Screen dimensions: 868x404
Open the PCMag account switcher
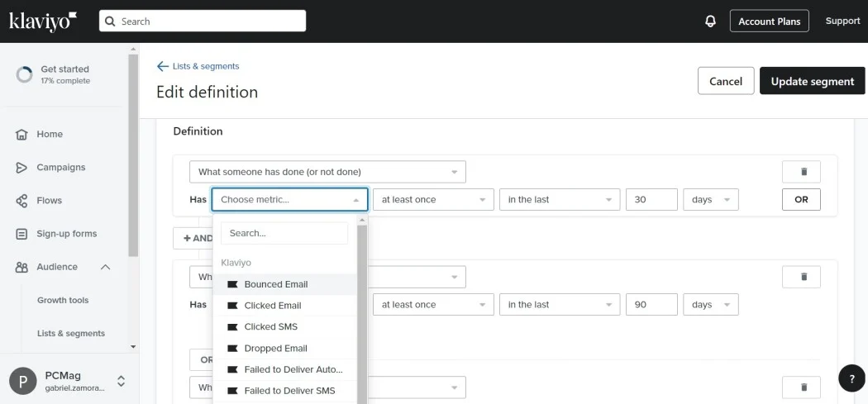click(121, 381)
